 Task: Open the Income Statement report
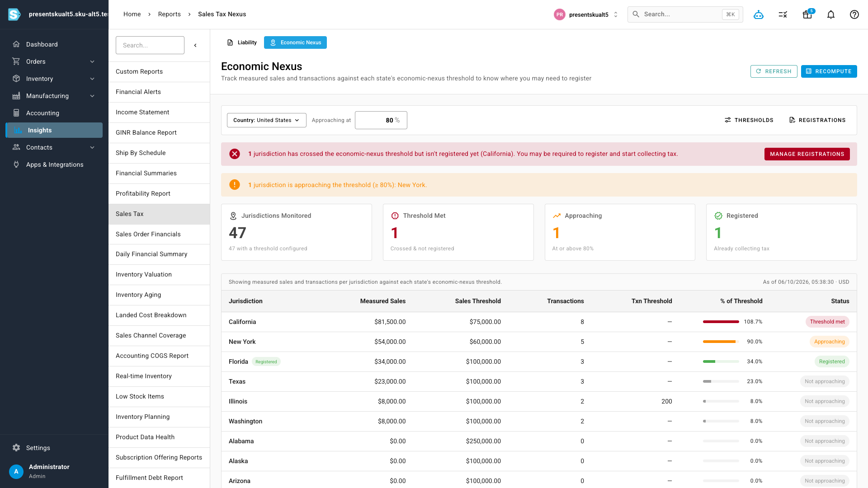tap(159, 112)
